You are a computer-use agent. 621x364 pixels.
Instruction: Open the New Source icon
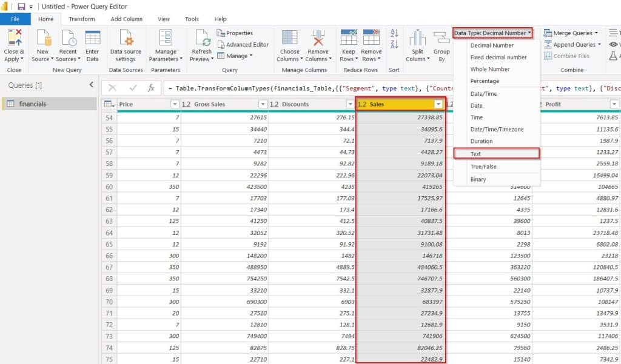coord(44,38)
